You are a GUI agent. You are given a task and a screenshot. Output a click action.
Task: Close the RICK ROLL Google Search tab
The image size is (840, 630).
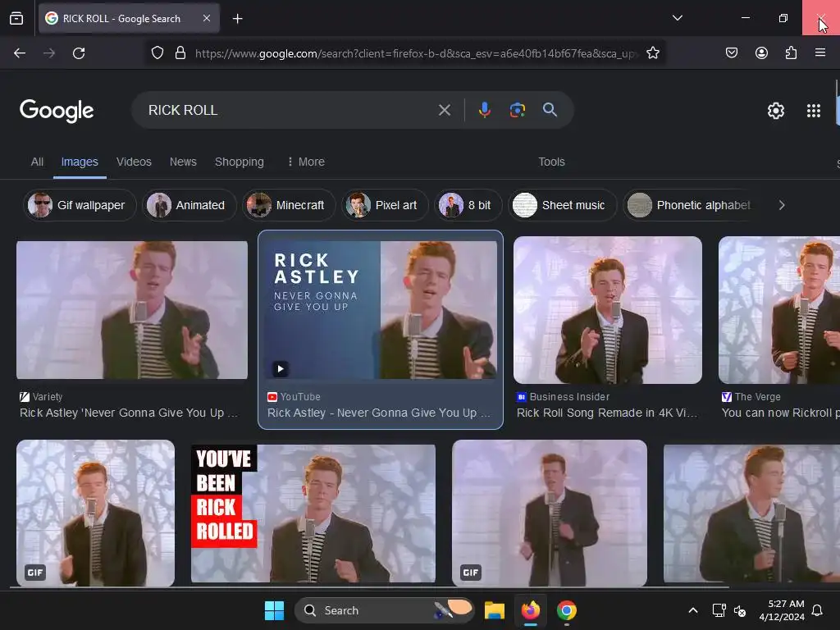[x=206, y=18]
